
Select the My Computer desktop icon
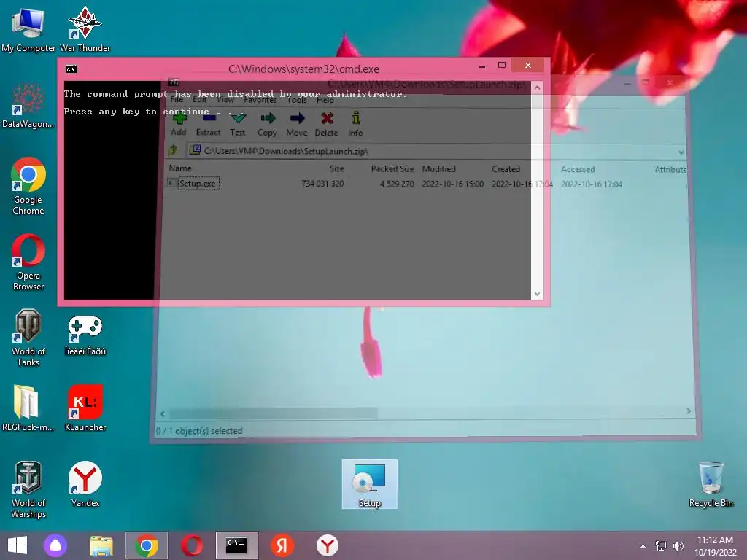coord(28,29)
